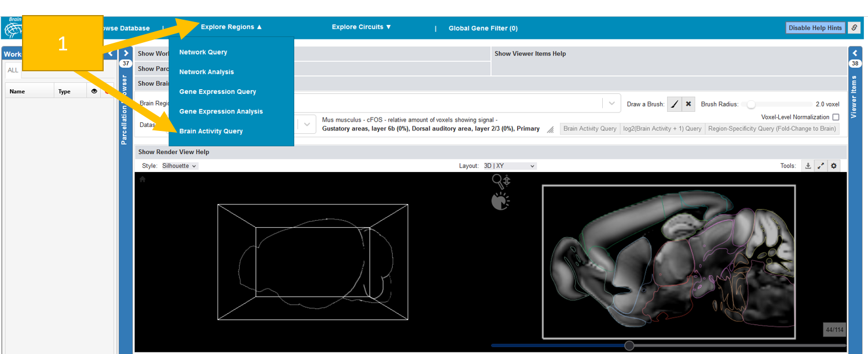Enable Voxel-Level Normalization checkbox
Image resolution: width=868 pixels, height=354 pixels.
coord(836,117)
